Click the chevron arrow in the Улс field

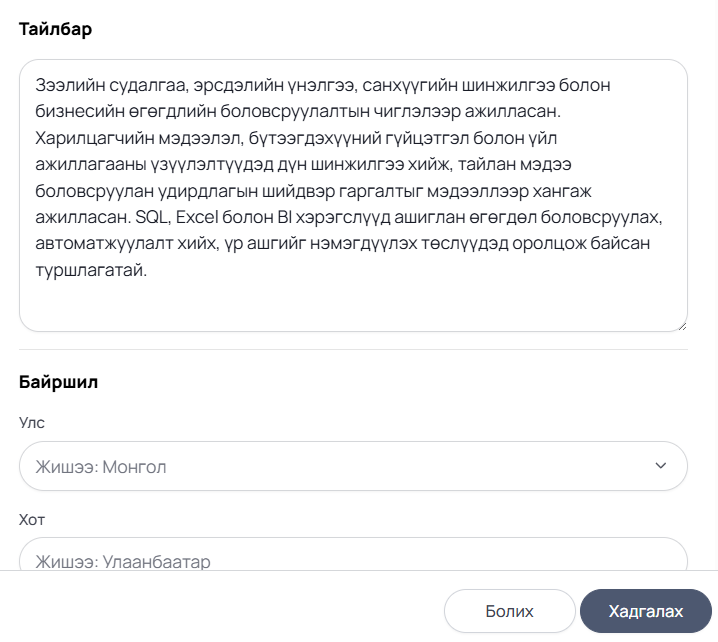(660, 466)
